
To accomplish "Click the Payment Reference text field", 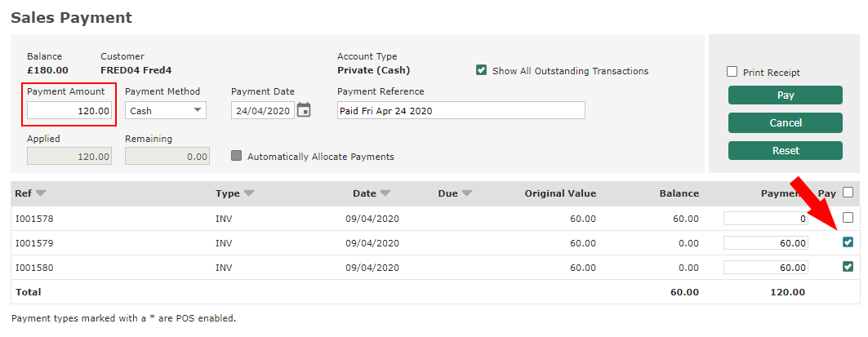I will (461, 110).
